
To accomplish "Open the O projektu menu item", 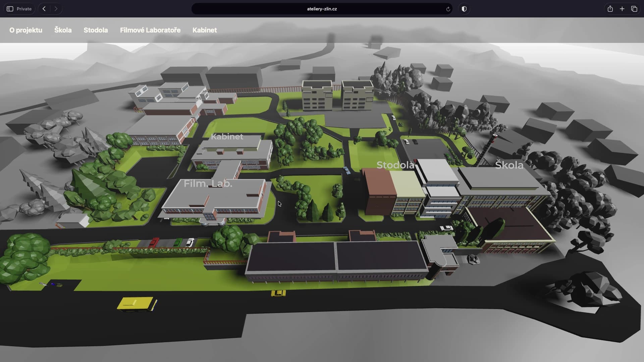I will [26, 30].
